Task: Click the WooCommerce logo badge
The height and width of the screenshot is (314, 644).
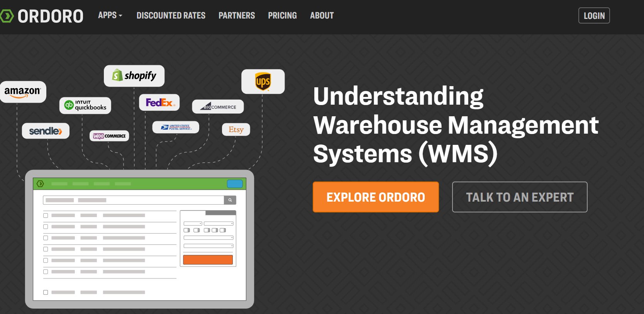Action: click(x=109, y=136)
